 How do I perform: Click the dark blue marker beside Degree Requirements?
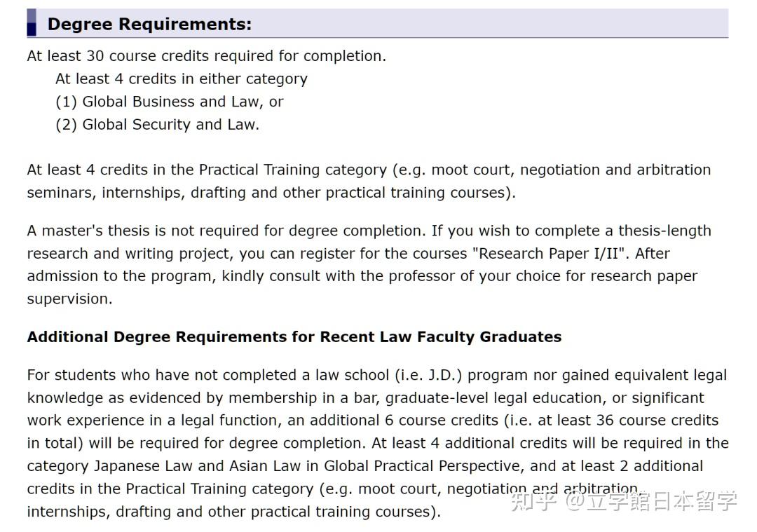tap(32, 23)
